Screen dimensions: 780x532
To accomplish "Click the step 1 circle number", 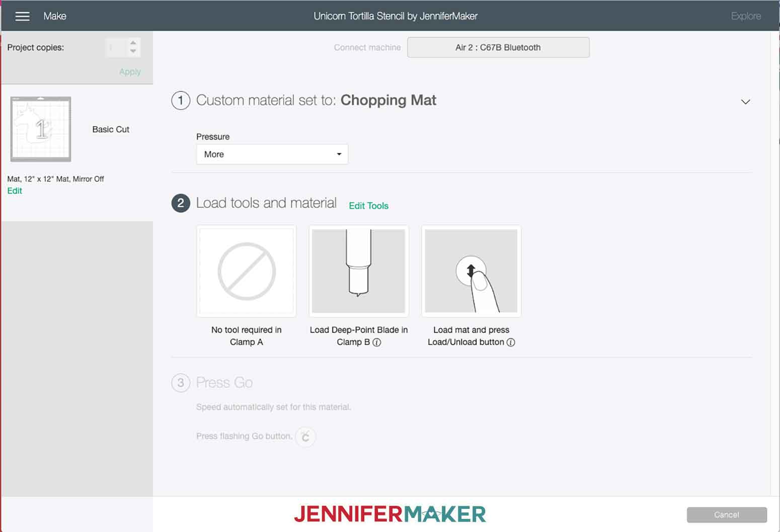I will 181,100.
